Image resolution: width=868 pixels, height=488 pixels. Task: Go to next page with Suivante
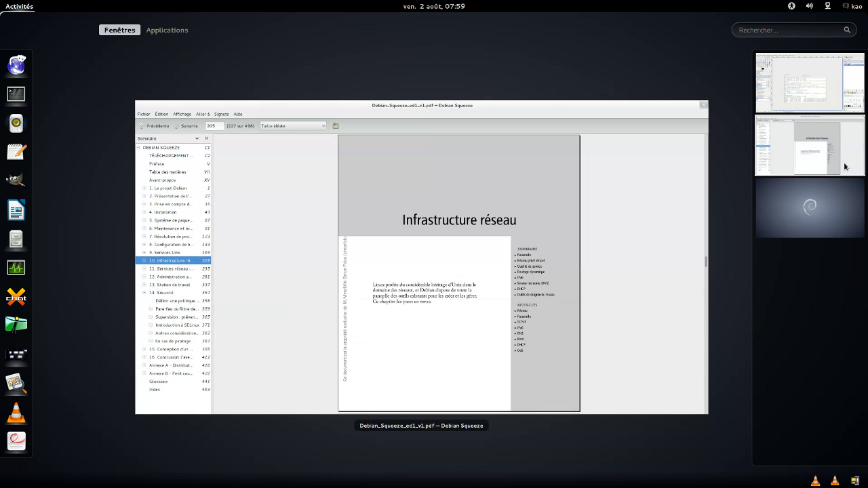tap(186, 125)
